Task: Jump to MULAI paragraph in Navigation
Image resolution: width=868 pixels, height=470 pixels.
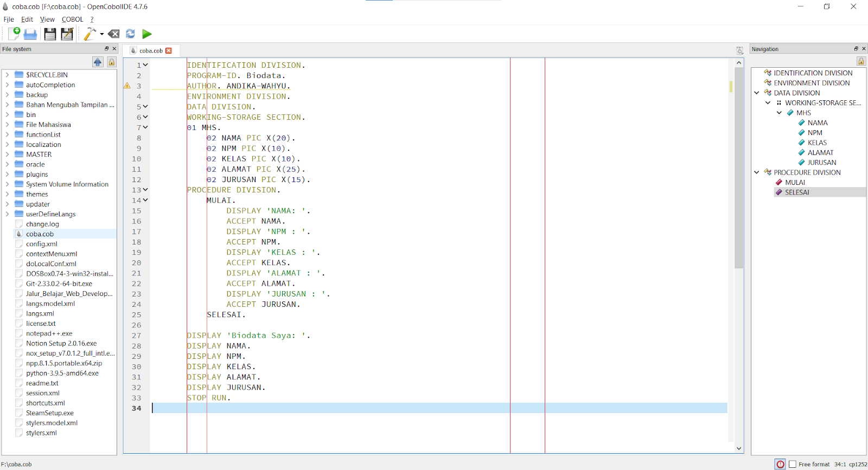Action: pos(795,183)
